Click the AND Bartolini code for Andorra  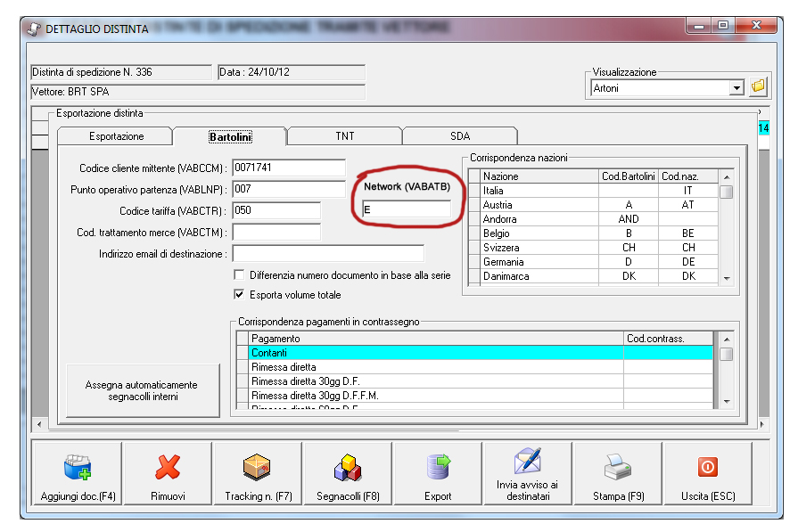point(629,219)
